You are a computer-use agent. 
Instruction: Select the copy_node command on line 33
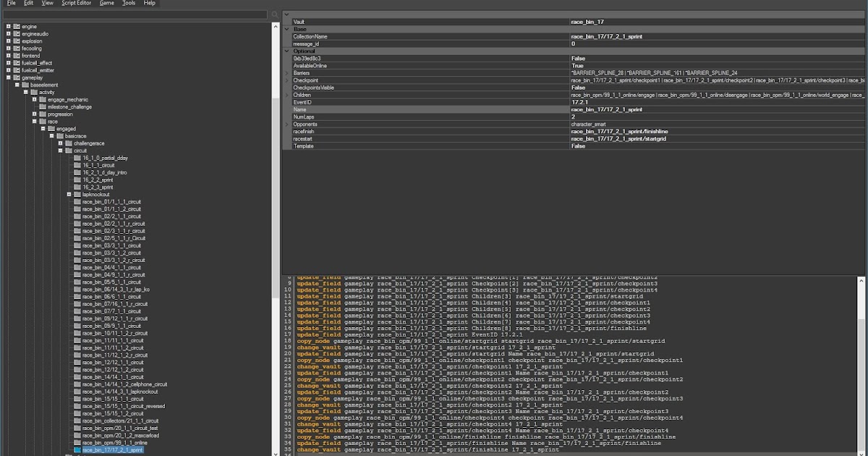coord(312,437)
